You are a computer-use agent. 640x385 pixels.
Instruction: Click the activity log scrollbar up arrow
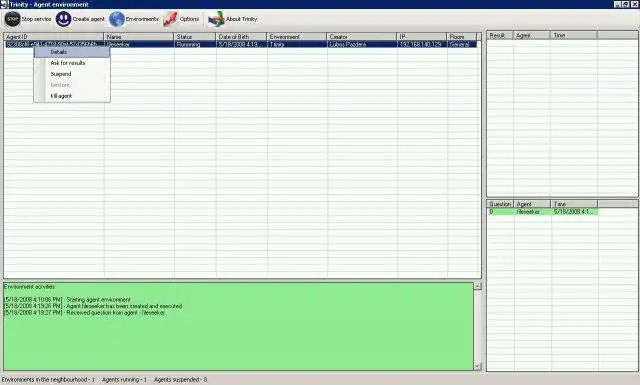(478, 286)
